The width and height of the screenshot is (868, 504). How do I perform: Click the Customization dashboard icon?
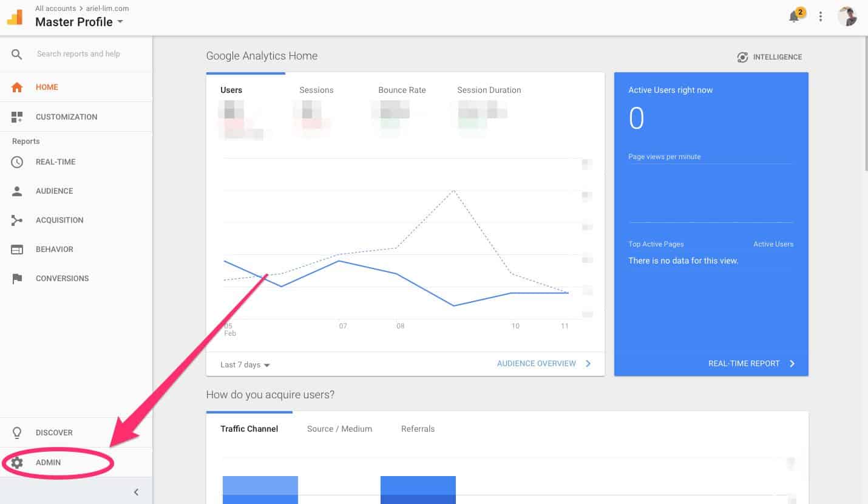tap(17, 117)
